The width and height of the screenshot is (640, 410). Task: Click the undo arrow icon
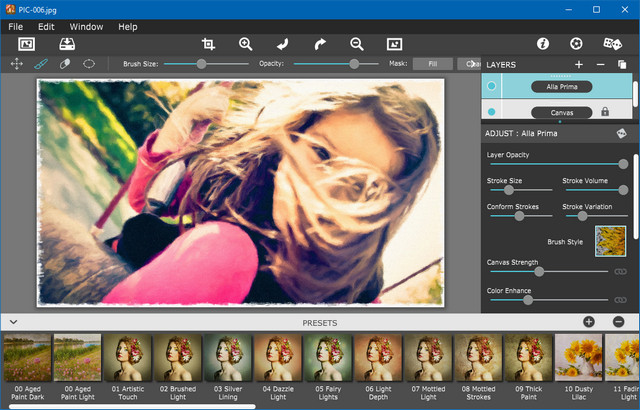tap(283, 44)
